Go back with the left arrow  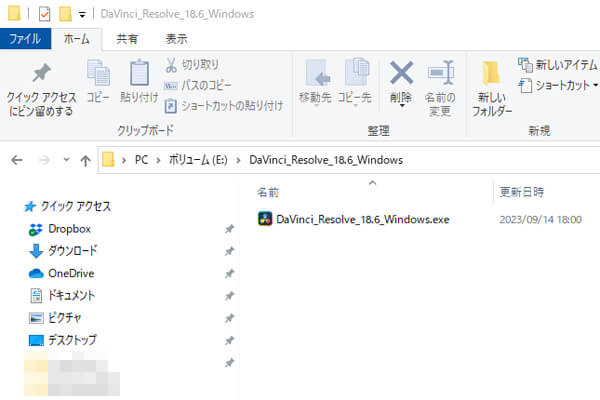17,160
